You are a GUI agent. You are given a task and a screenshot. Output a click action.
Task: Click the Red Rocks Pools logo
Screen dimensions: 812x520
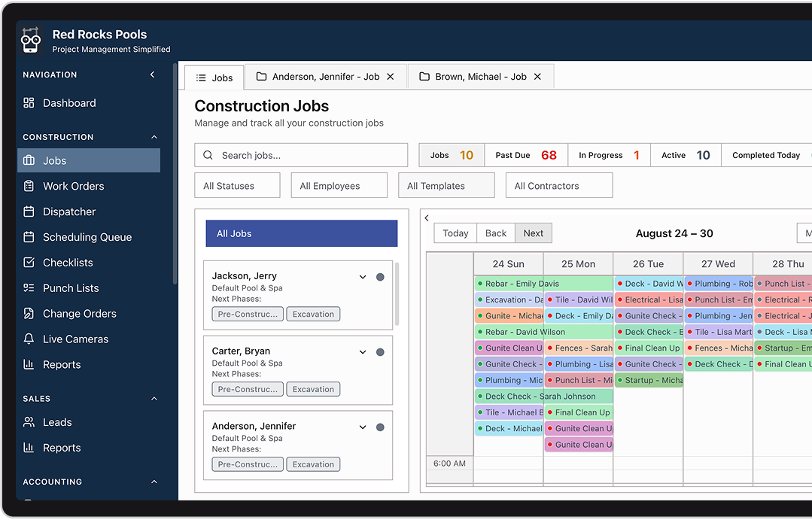pos(31,41)
